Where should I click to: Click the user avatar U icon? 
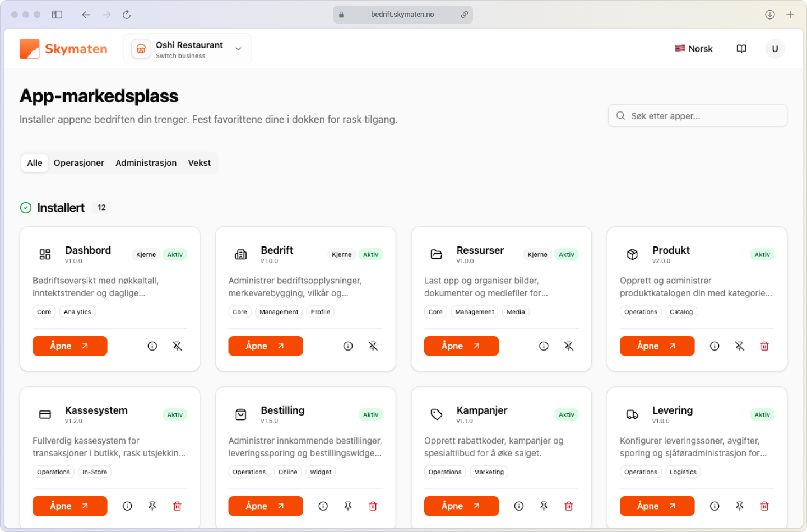[774, 49]
